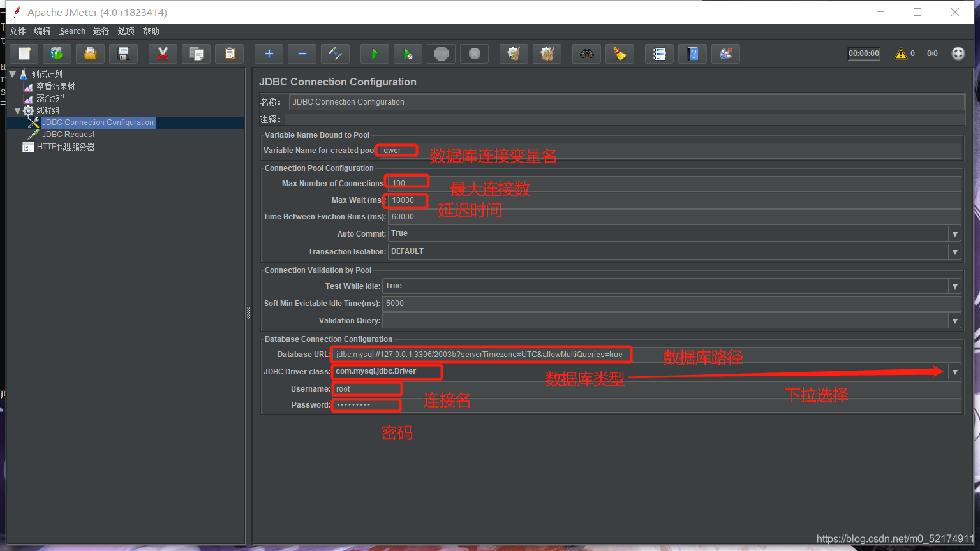
Task: Open Search with the binoculars icon
Action: (587, 54)
